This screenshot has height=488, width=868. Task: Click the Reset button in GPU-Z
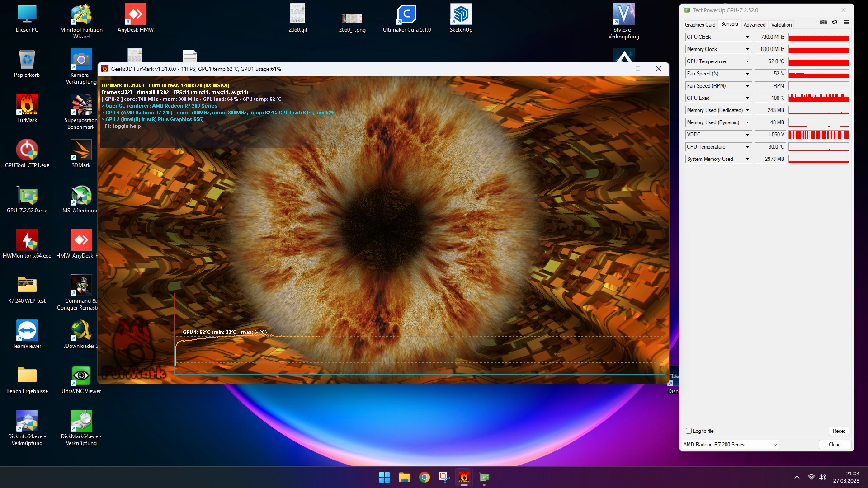point(839,431)
